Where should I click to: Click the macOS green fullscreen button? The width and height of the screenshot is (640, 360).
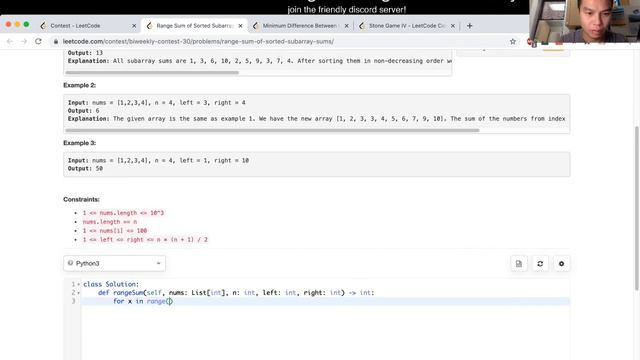(x=26, y=24)
